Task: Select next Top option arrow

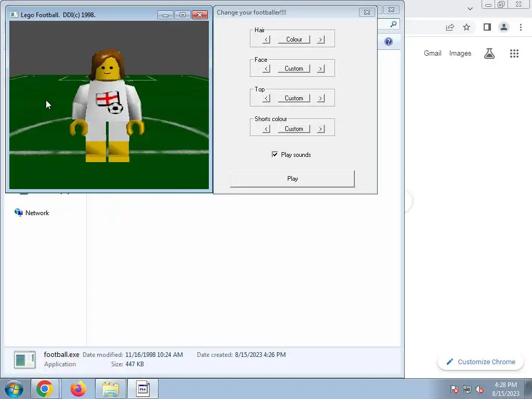Action: 321,98
